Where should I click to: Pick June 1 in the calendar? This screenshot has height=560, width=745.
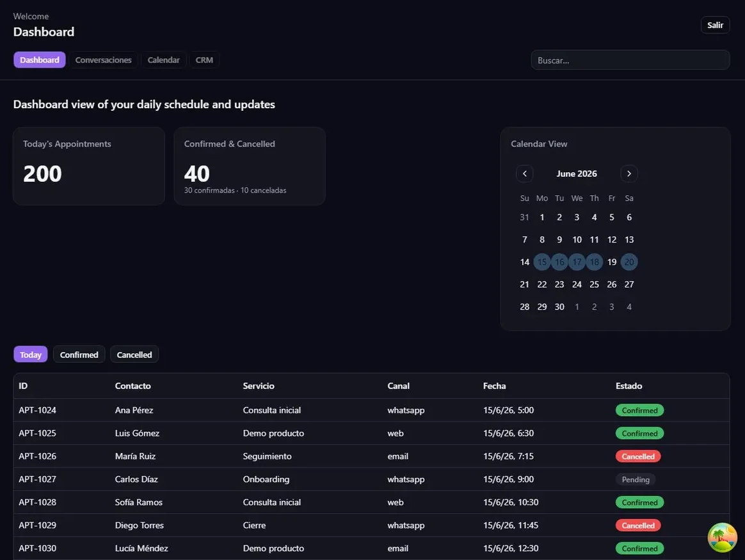click(x=542, y=217)
